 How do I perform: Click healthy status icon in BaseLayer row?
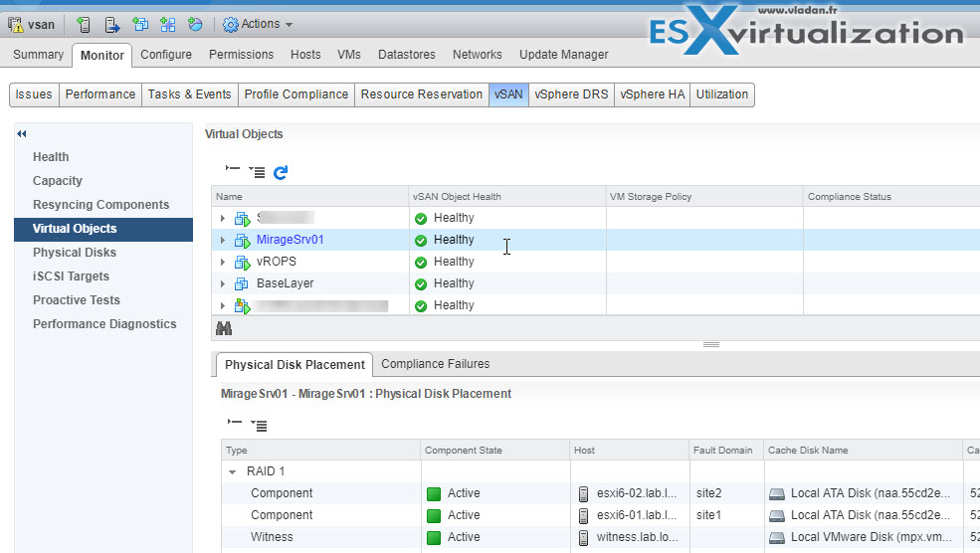[x=421, y=284]
